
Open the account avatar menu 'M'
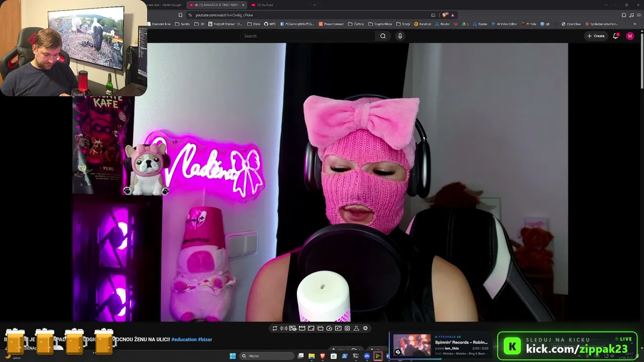pyautogui.click(x=630, y=36)
